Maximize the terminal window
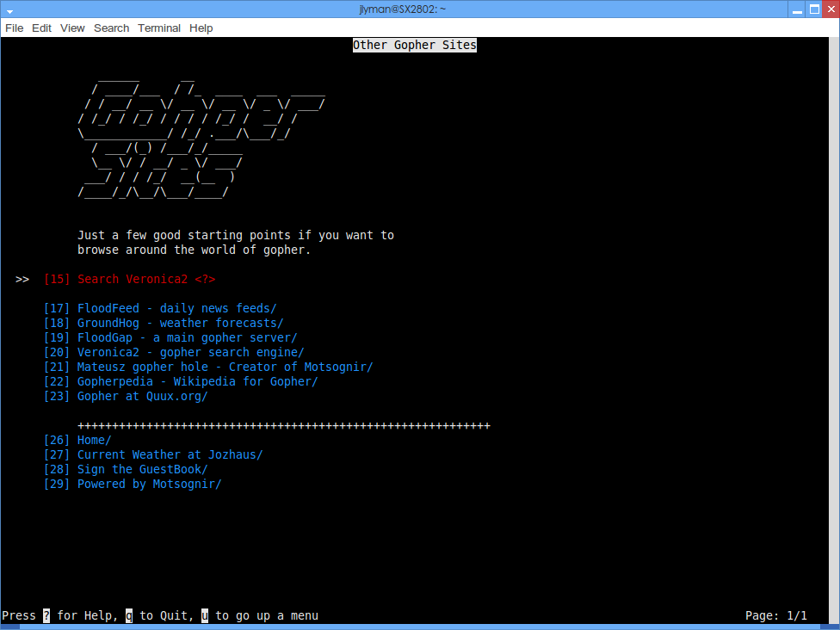 812,9
